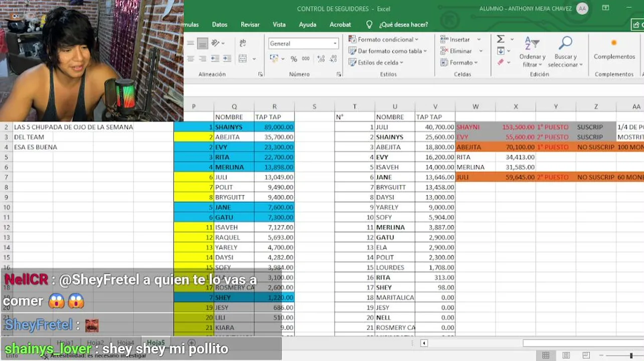
Task: Toggle right horizontal alignment
Action: tap(203, 59)
